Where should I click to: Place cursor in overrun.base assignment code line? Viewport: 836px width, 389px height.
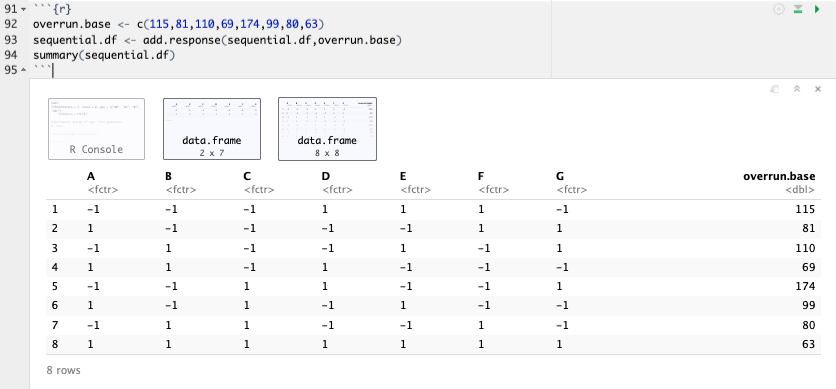coord(179,25)
